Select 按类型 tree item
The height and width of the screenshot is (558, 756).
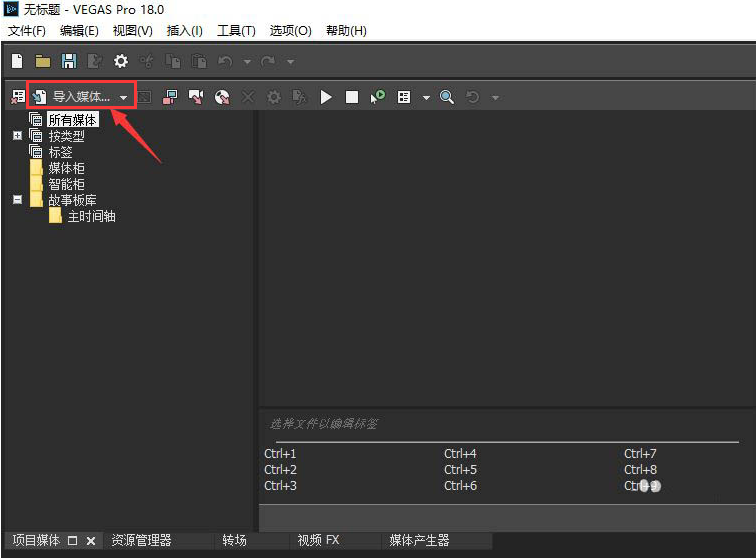point(67,136)
